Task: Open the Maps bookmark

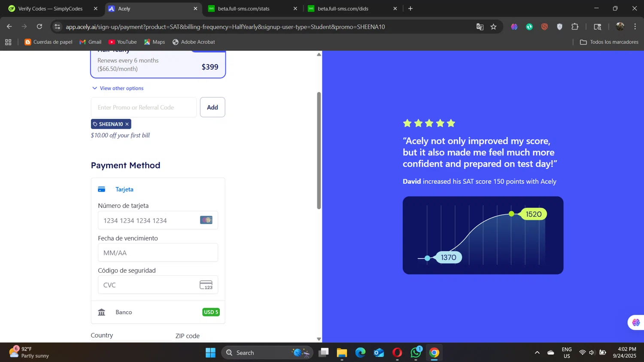Action: (x=155, y=42)
